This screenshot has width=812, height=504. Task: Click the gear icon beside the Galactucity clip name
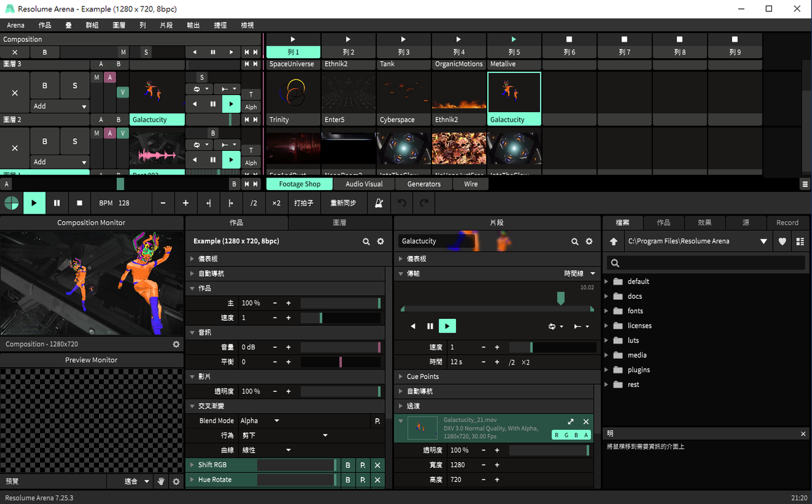tap(589, 242)
